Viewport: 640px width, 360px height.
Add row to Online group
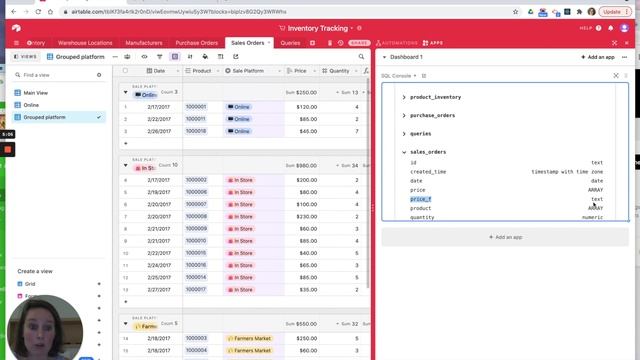125,144
